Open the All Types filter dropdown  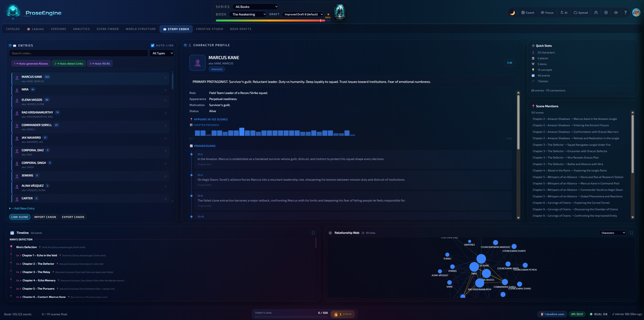click(x=161, y=53)
